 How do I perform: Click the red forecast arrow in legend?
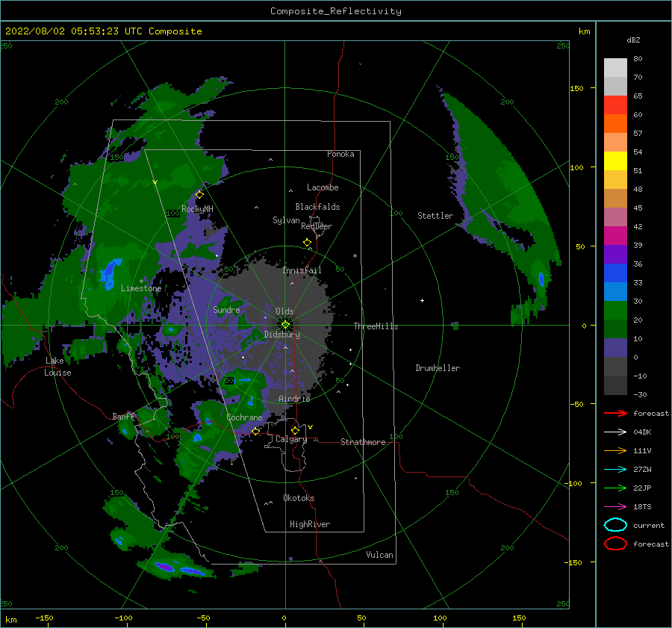(615, 413)
